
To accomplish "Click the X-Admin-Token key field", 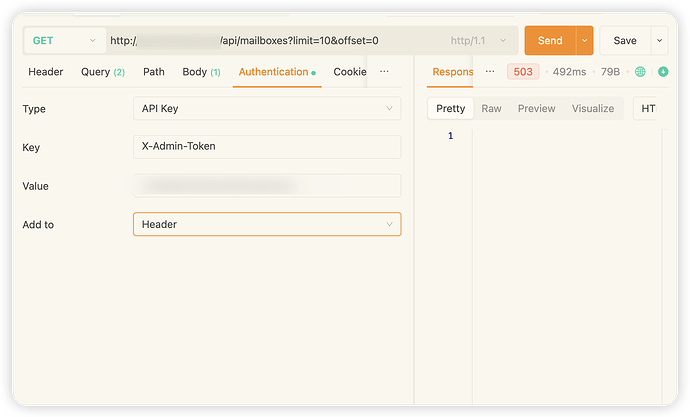I will pyautogui.click(x=267, y=146).
